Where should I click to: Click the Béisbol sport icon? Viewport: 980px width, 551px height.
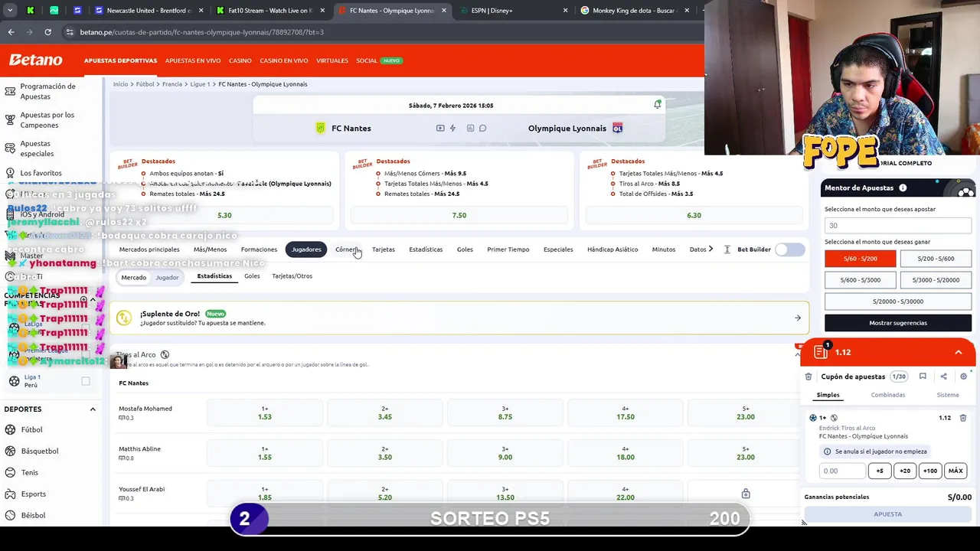[x=9, y=515]
